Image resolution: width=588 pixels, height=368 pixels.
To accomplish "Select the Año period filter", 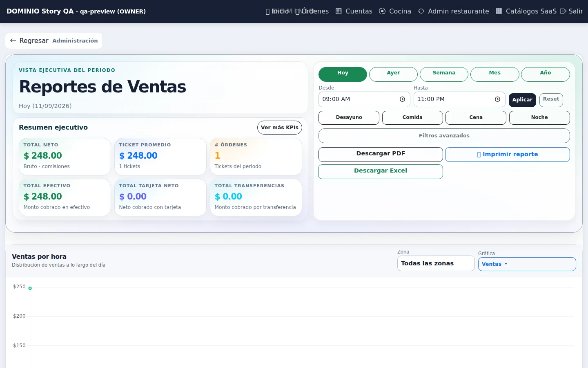I will point(546,74).
